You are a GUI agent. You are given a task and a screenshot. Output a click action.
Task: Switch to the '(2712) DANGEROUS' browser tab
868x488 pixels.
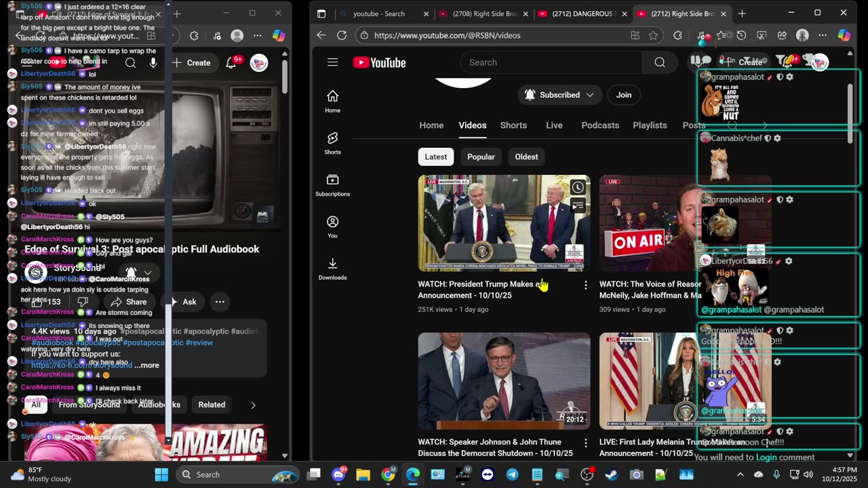coord(582,14)
